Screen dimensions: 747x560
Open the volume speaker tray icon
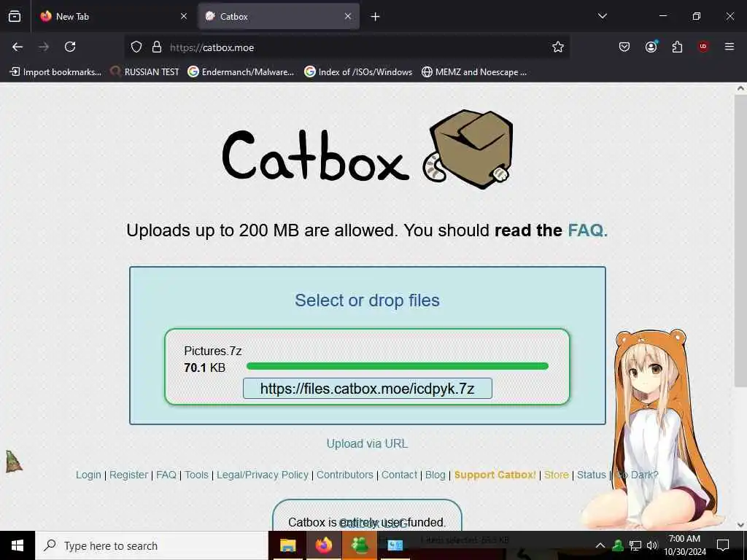[x=651, y=545]
